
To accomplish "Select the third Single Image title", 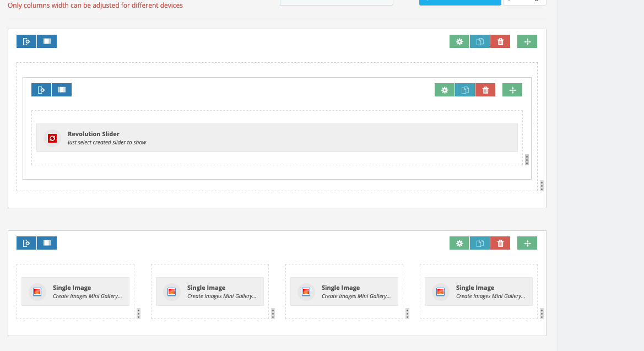I will (340, 288).
